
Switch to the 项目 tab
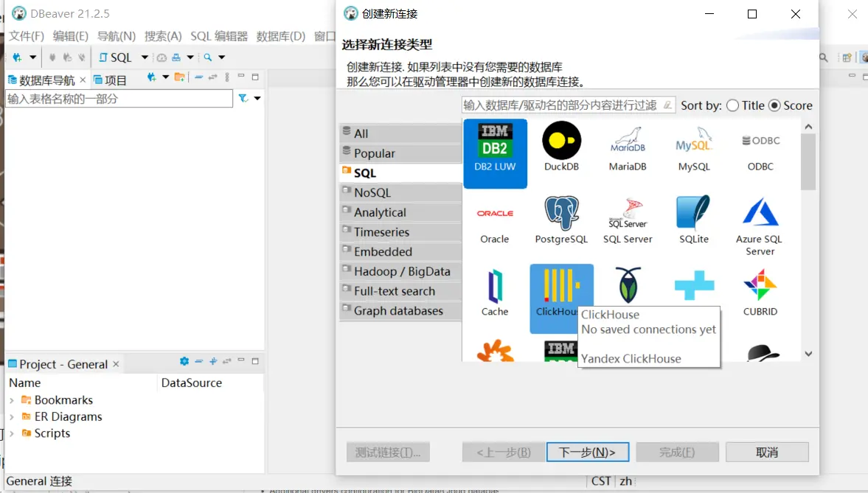(x=110, y=80)
